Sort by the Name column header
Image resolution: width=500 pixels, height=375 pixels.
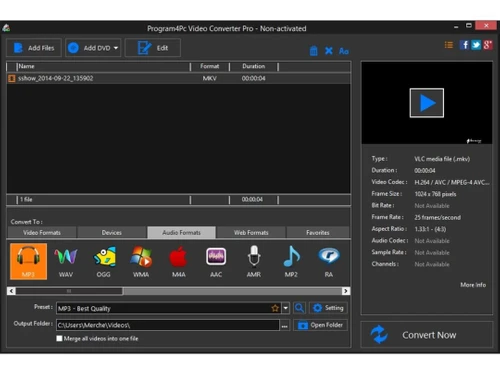(x=103, y=66)
